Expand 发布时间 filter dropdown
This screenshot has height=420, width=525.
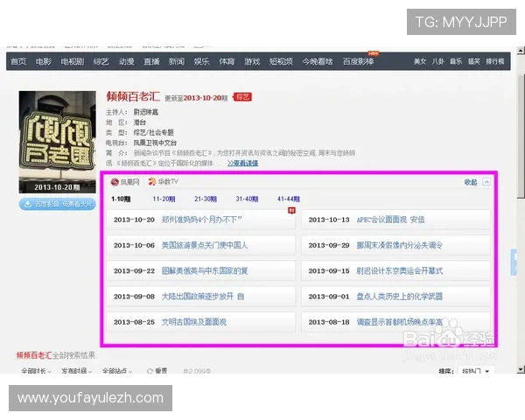(x=77, y=371)
